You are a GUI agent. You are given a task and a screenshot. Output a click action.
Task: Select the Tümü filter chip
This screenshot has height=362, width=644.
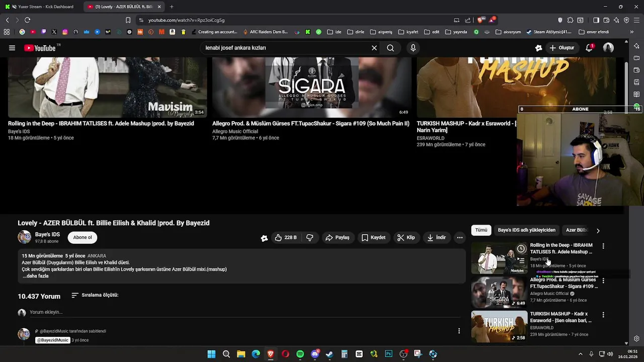click(x=481, y=230)
